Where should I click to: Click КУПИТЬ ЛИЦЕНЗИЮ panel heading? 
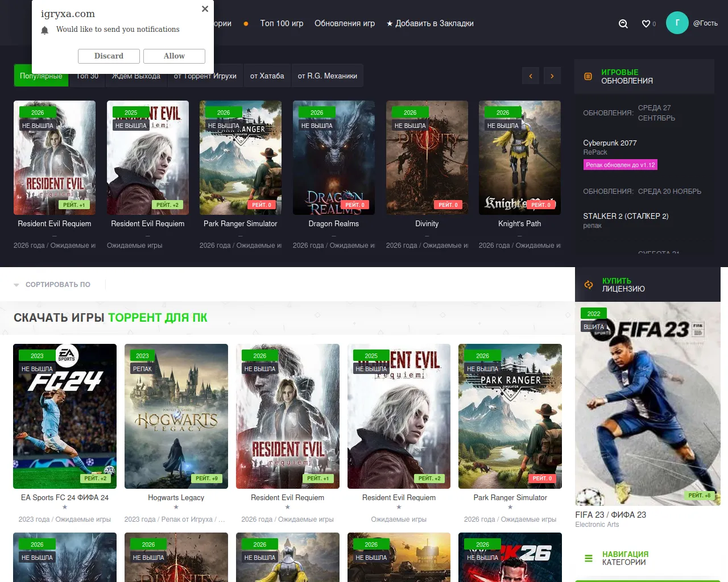coord(623,285)
